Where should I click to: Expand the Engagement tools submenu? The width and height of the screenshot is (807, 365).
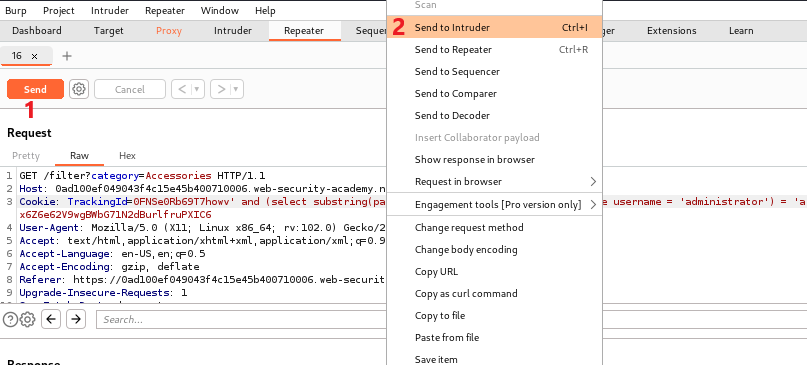tap(495, 204)
